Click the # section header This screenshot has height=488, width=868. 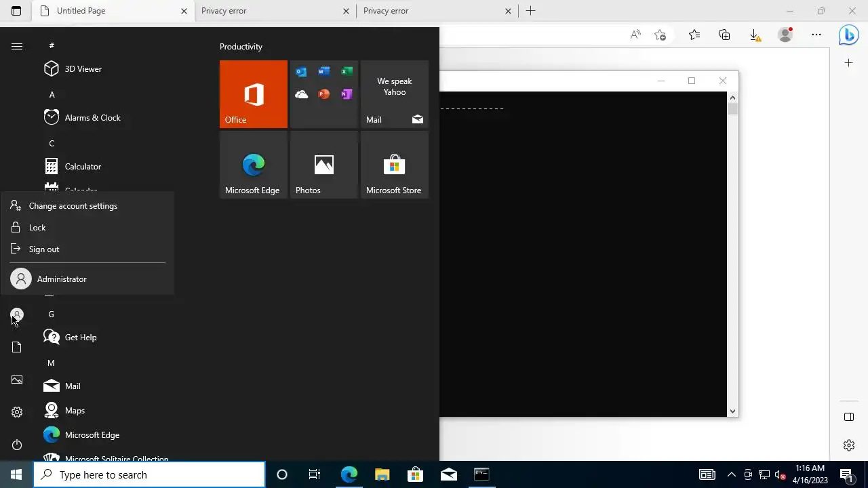(52, 45)
